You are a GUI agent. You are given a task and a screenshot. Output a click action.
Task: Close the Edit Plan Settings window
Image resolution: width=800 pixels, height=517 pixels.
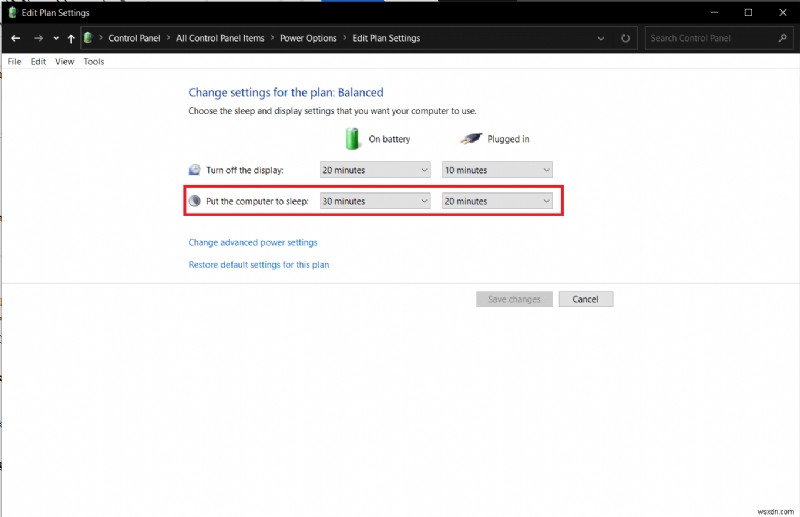coord(783,12)
